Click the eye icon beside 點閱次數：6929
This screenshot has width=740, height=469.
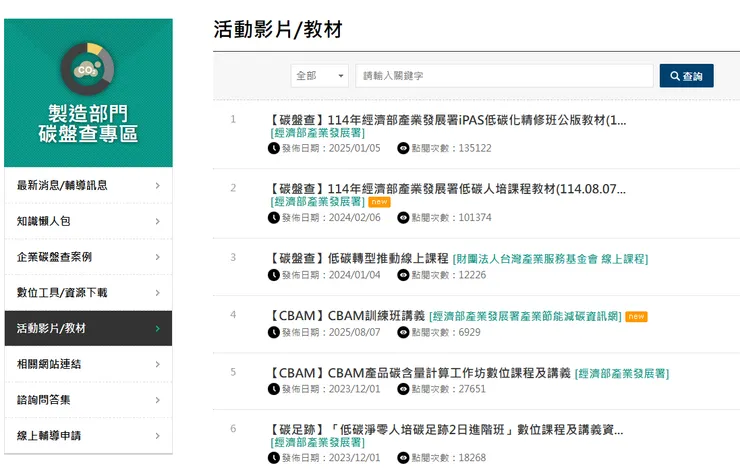point(403,332)
